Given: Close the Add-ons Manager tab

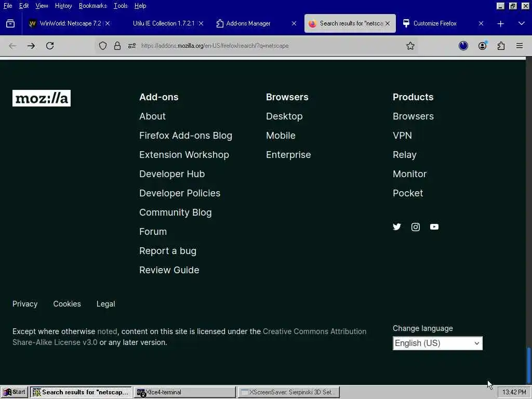Looking at the screenshot, I should 294,23.
